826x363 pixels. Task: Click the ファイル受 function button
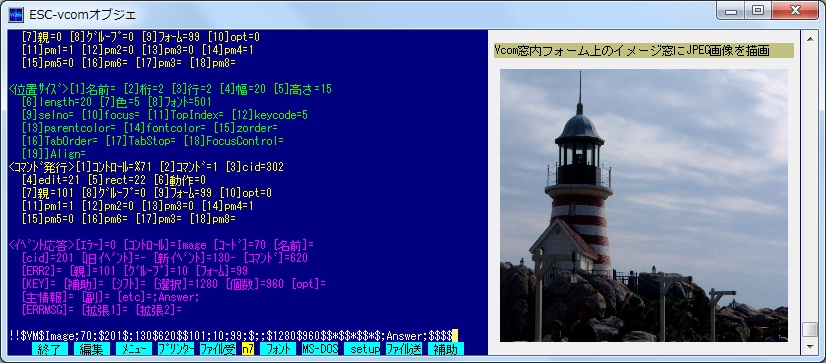(218, 349)
